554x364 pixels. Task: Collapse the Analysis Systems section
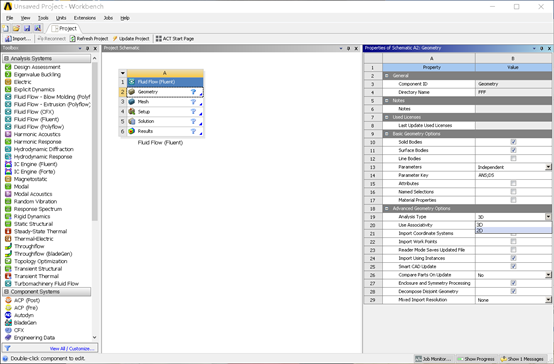6,58
